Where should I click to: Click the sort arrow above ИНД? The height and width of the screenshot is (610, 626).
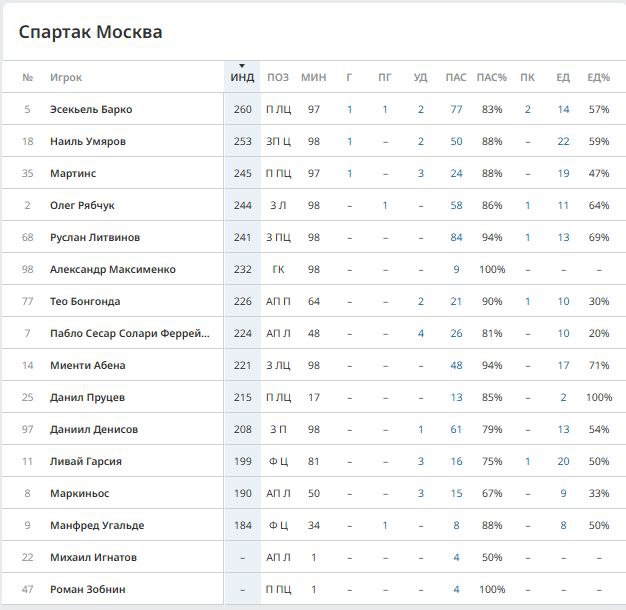pos(242,65)
